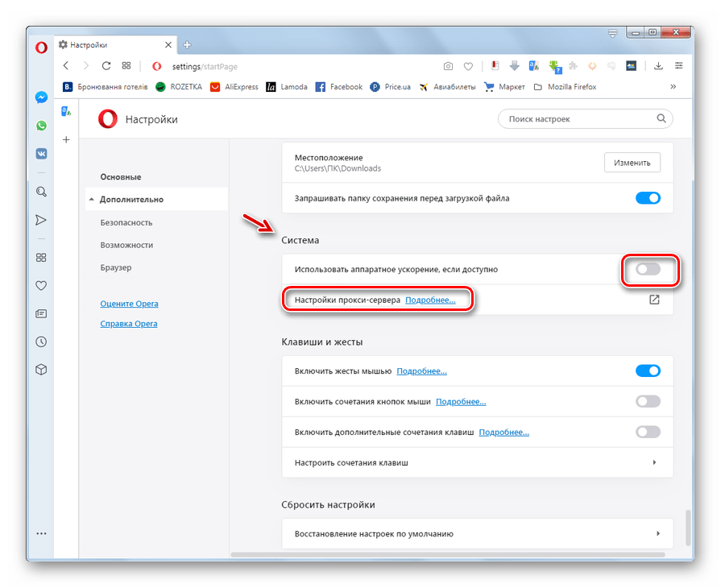Click the translator extension icon in the toolbar
The image size is (721, 588).
(x=534, y=66)
